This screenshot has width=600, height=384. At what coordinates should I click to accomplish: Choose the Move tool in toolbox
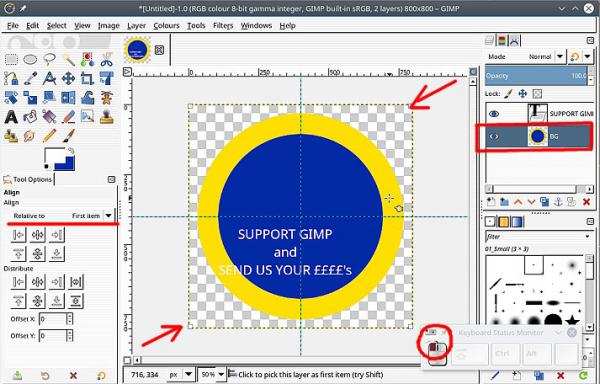click(x=68, y=78)
